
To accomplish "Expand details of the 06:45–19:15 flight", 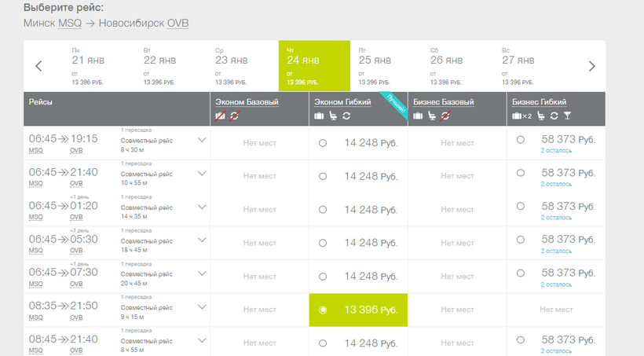I will pyautogui.click(x=202, y=141).
